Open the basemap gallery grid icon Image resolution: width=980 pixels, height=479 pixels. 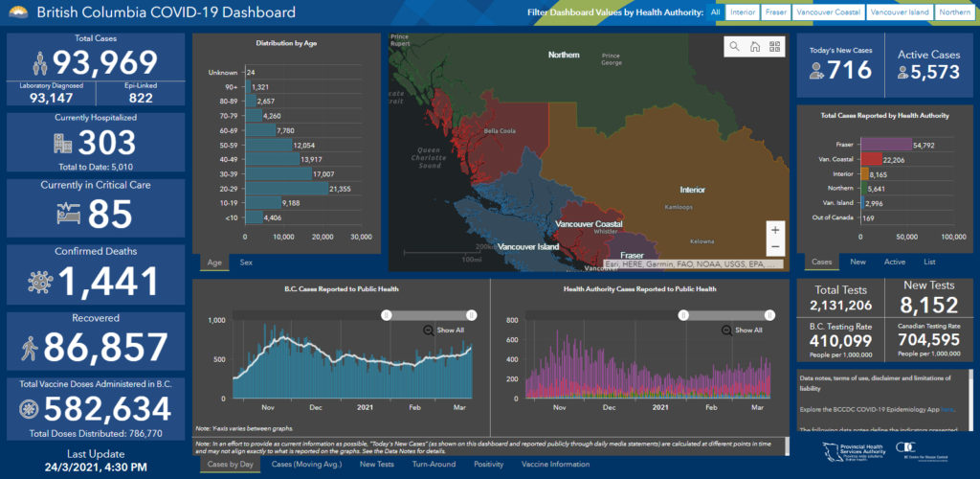click(x=773, y=47)
